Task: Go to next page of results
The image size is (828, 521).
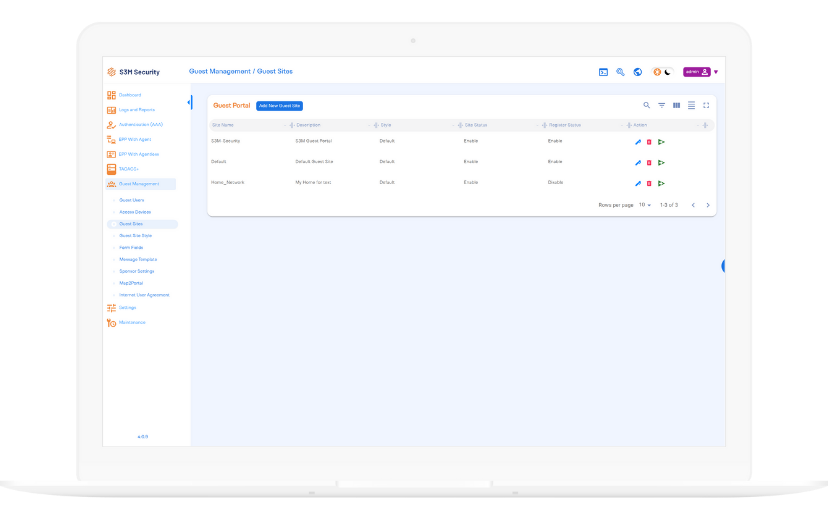Action: point(708,205)
